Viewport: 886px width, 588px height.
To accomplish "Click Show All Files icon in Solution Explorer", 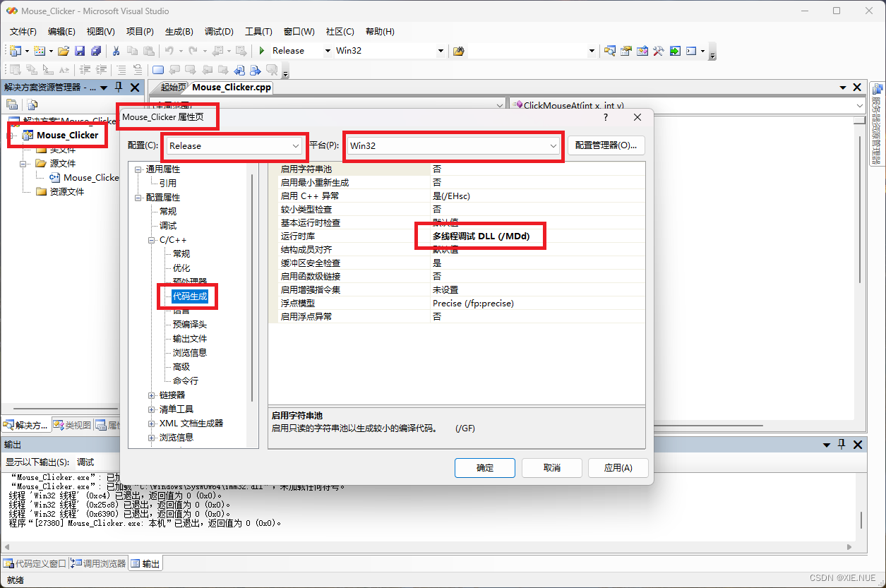I will [32, 104].
